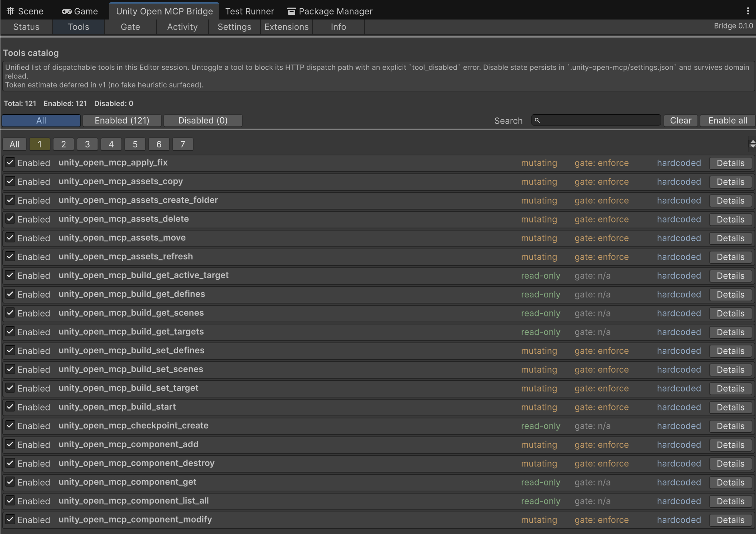Go to page 3 of tools
The height and width of the screenshot is (534, 756).
(87, 144)
